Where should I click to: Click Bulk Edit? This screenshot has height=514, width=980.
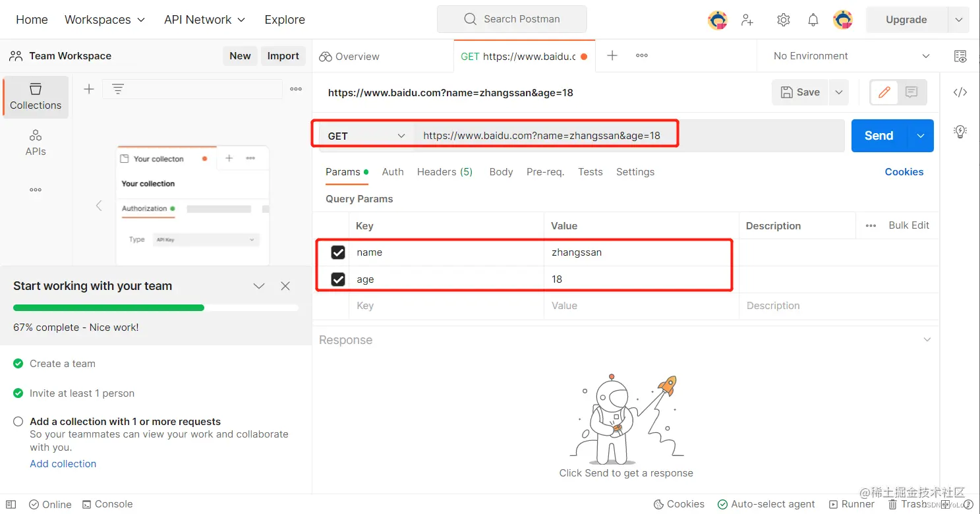909,225
